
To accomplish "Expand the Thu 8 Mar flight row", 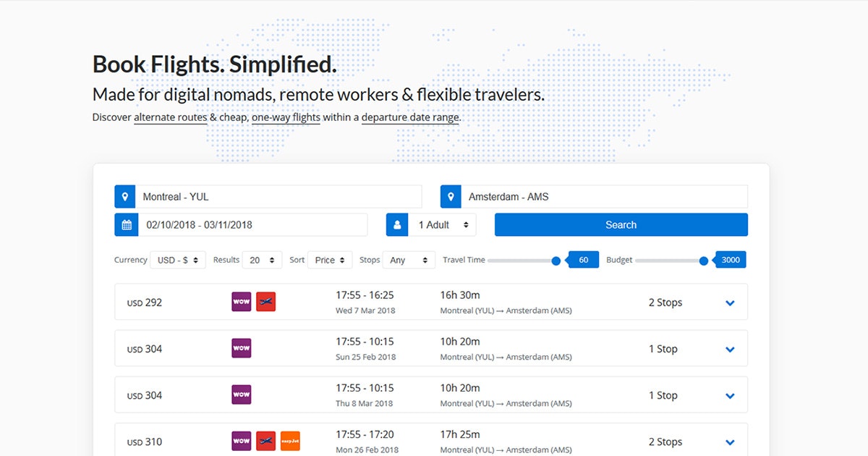I will [x=730, y=395].
